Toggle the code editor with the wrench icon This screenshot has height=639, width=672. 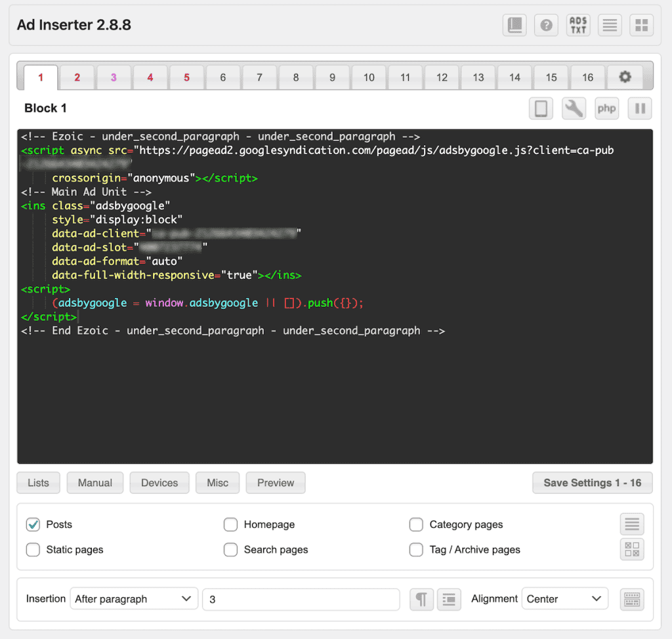574,108
